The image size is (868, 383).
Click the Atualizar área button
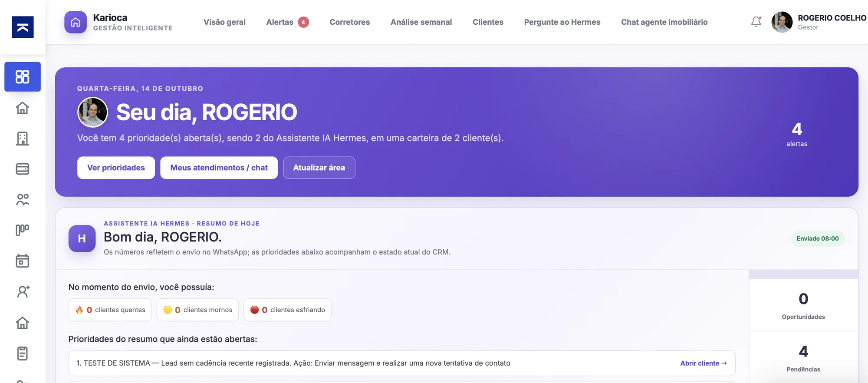pyautogui.click(x=319, y=168)
